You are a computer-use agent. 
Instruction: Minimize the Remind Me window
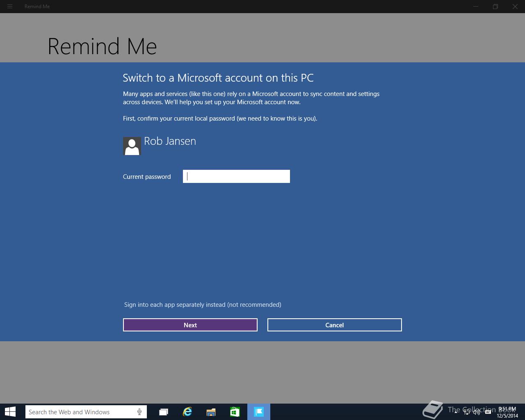476,7
